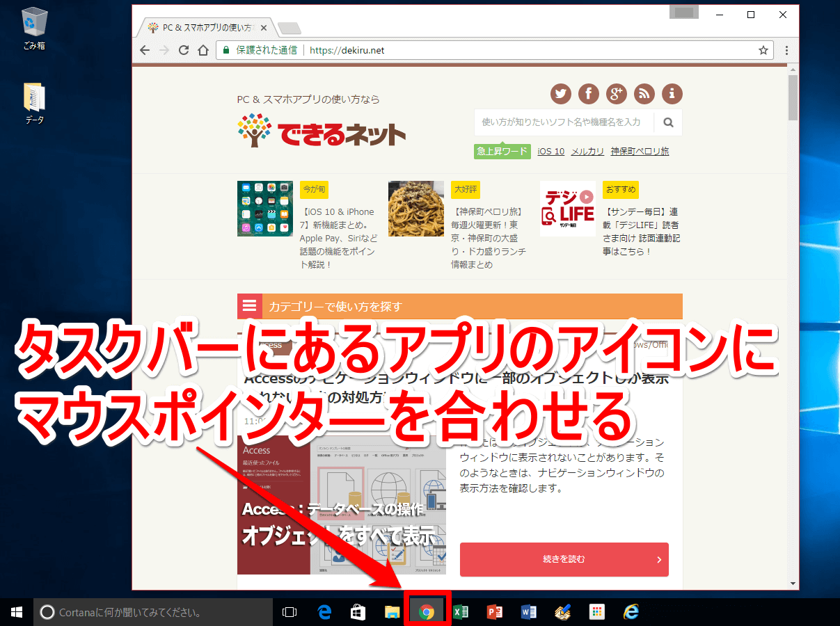Open a new Chrome tab

[x=289, y=29]
